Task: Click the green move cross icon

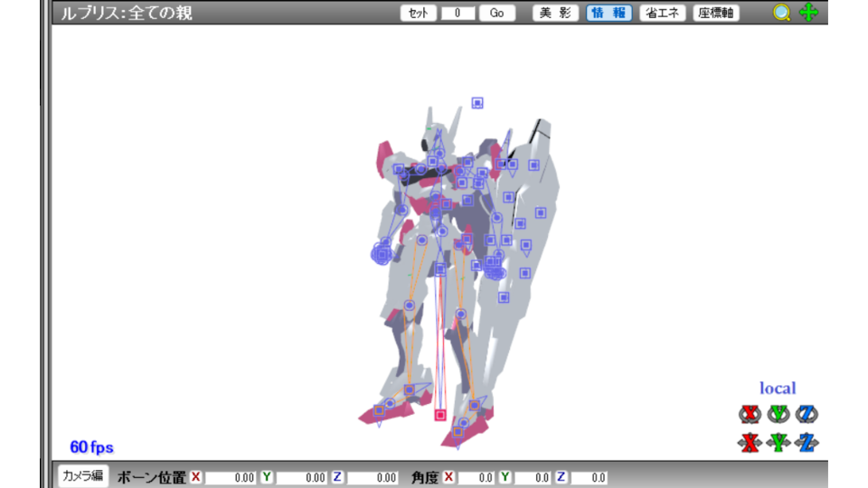Action: (x=808, y=12)
